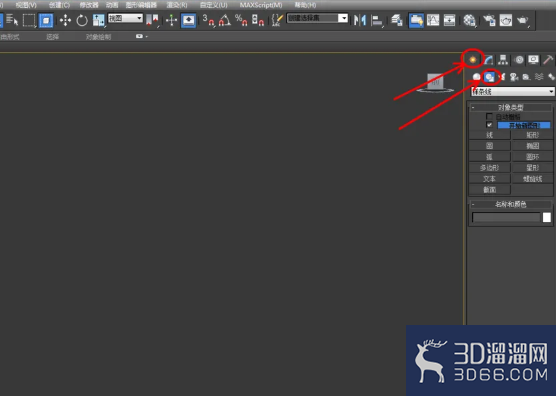Open the Render Setup teapot icon
The height and width of the screenshot is (396, 556).
click(x=489, y=20)
